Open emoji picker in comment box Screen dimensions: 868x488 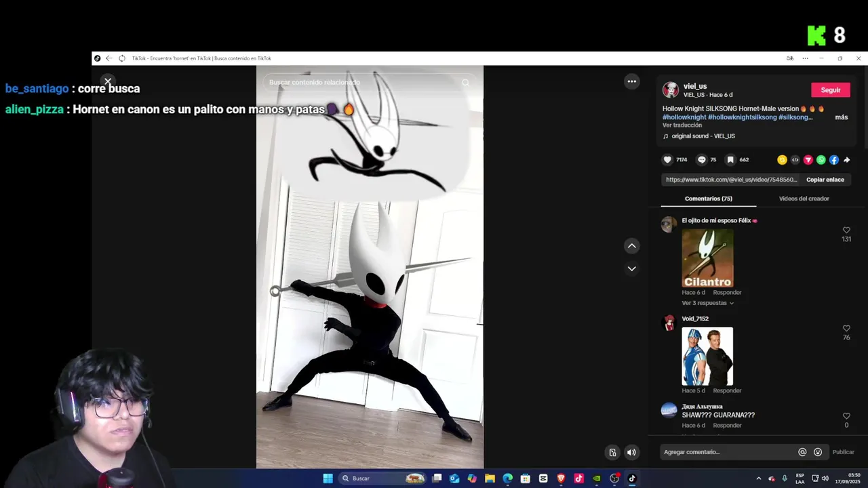[818, 452]
